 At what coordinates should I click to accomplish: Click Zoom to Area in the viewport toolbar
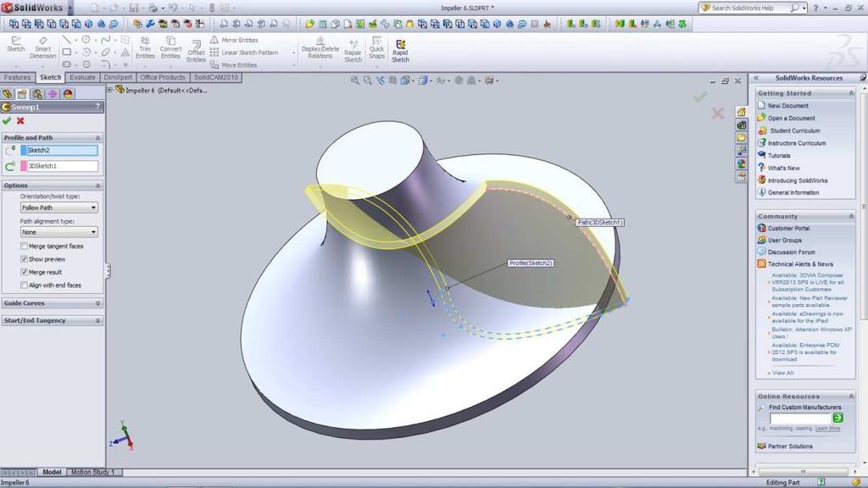coord(368,80)
